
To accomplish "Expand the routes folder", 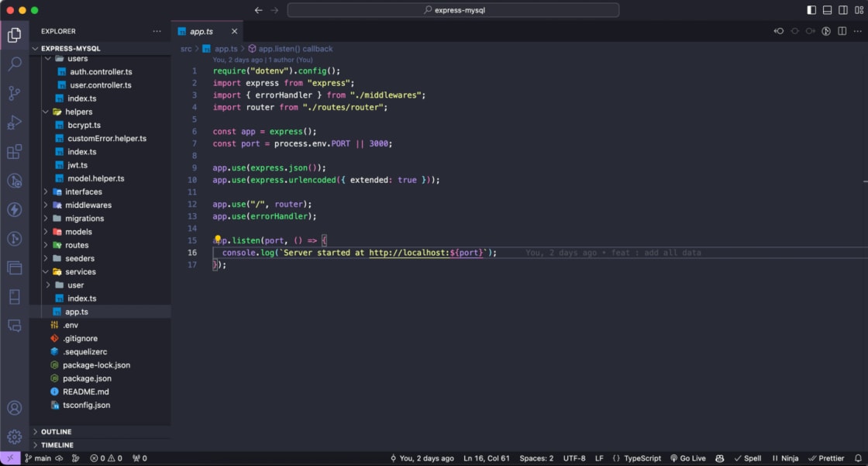I will 100,245.
